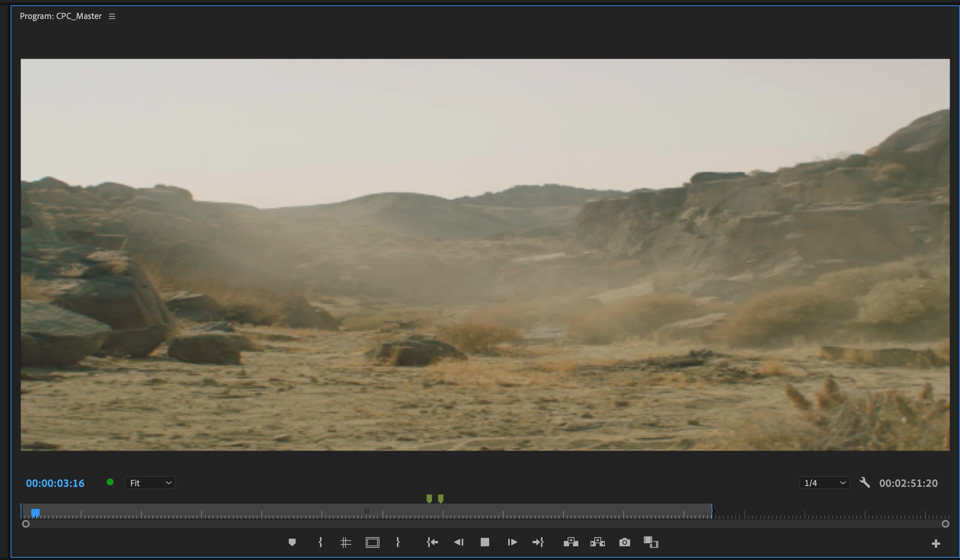960x560 pixels.
Task: Stop playback with the square button
Action: [x=485, y=542]
